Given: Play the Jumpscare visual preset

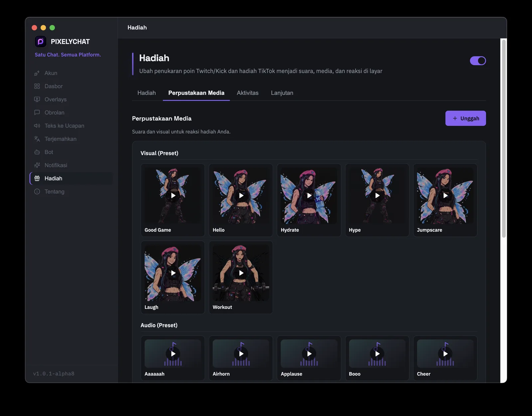Looking at the screenshot, I should tap(445, 196).
